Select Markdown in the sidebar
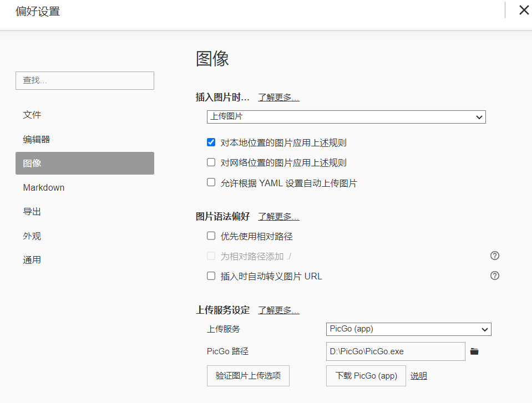 [x=44, y=187]
